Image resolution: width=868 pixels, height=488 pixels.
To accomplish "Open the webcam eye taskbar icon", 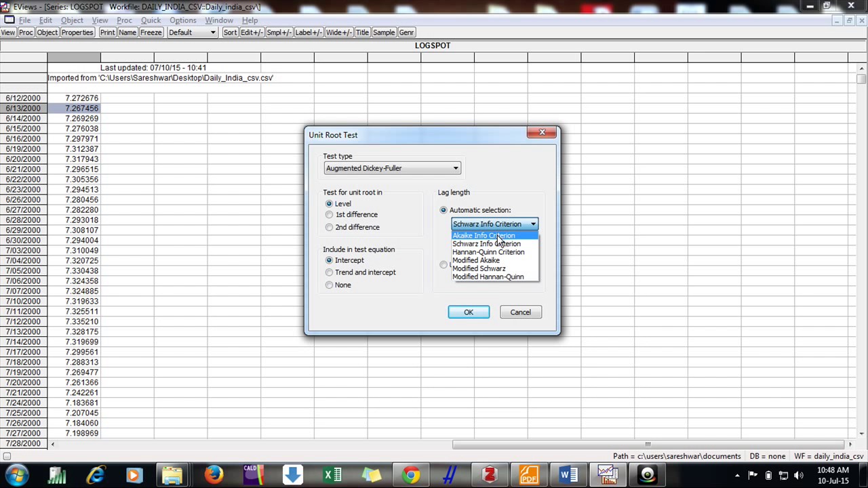I will (647, 475).
